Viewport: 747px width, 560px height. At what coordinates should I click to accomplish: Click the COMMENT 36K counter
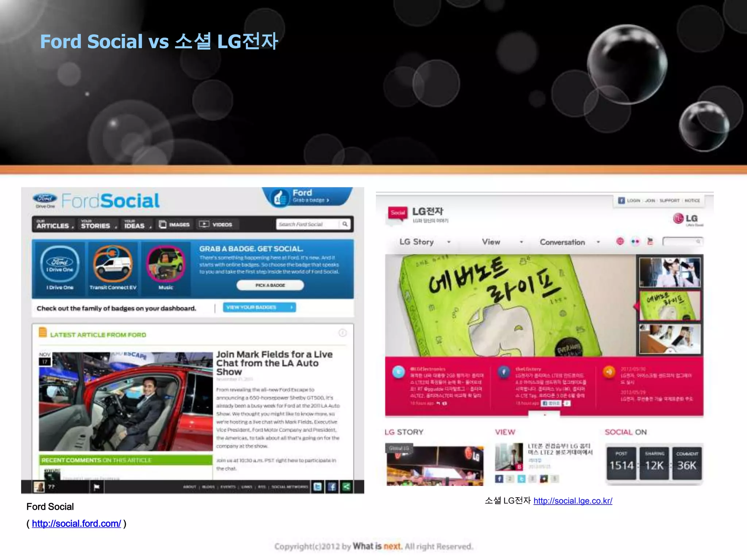point(687,463)
